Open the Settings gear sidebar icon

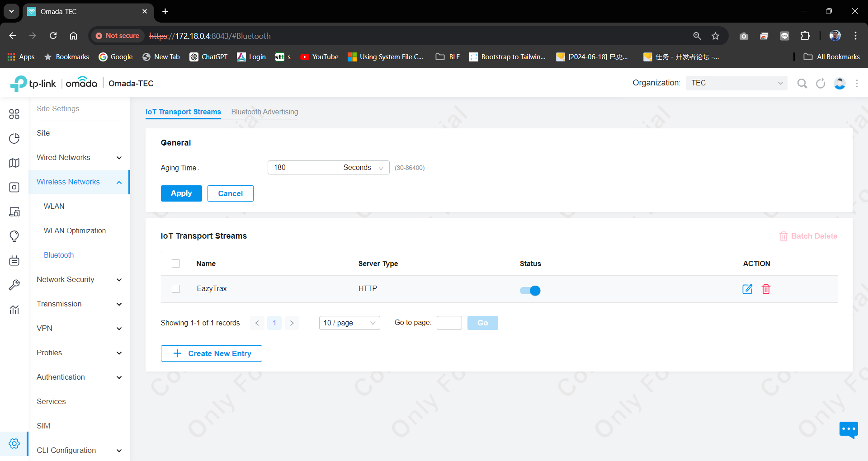[x=14, y=443]
